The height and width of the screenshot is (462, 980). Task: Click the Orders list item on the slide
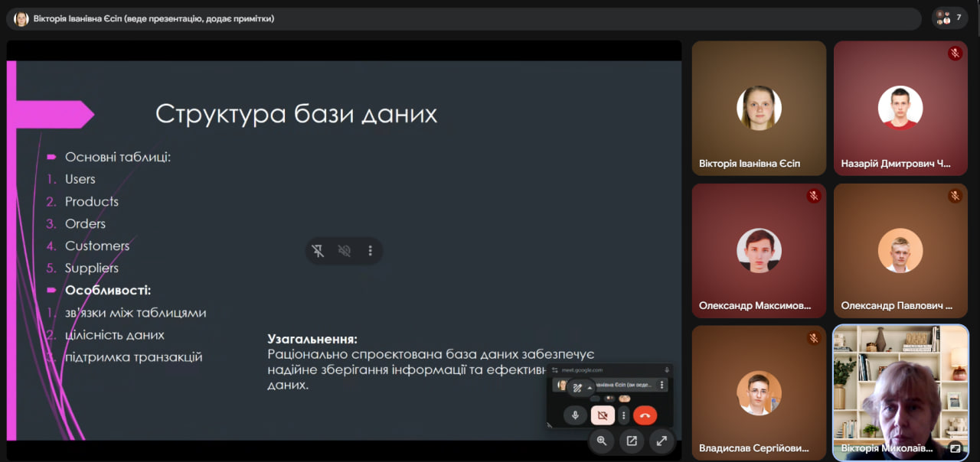click(x=85, y=223)
